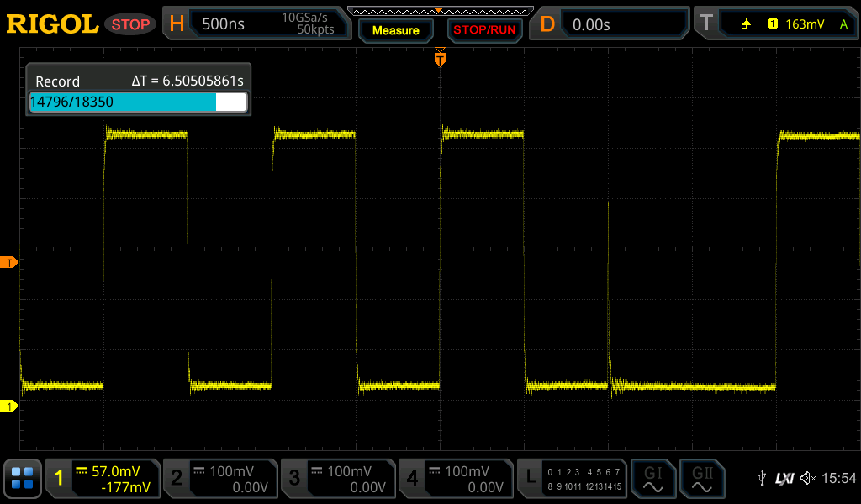
Task: Click the orange trigger position marker
Action: pyautogui.click(x=440, y=59)
